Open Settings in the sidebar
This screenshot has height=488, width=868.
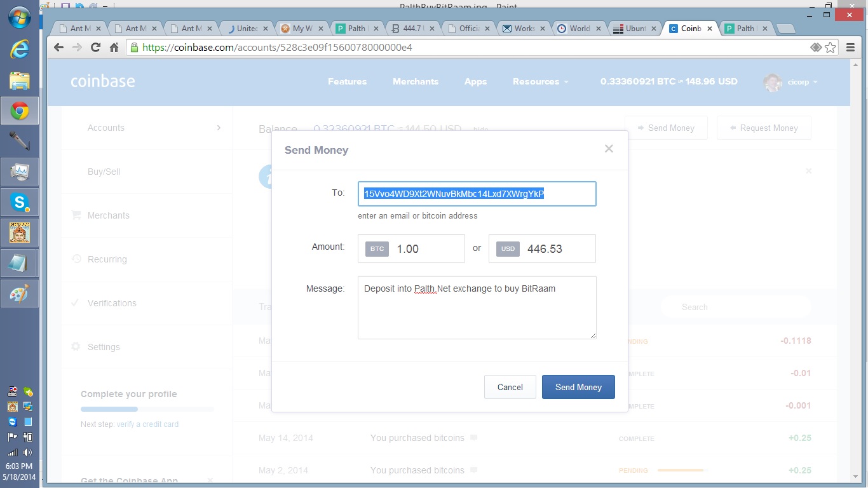104,347
